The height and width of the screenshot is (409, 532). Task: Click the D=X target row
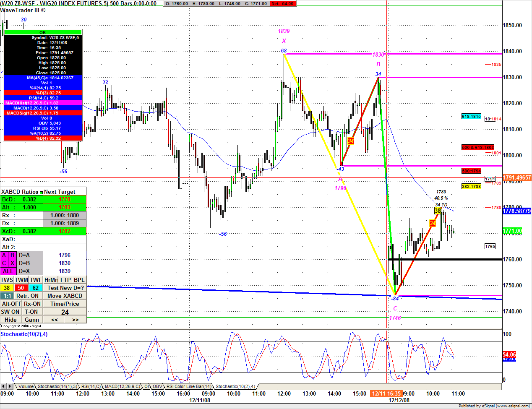52,271
